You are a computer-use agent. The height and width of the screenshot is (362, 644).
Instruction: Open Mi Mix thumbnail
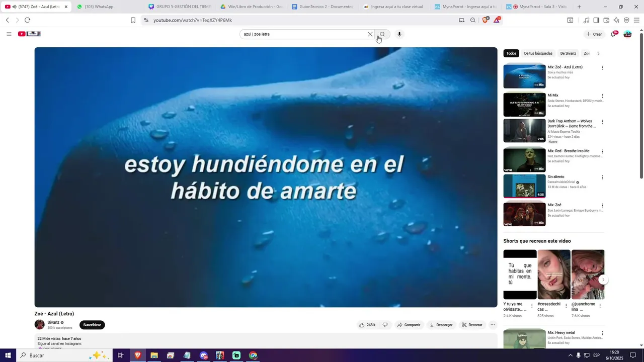[524, 105]
